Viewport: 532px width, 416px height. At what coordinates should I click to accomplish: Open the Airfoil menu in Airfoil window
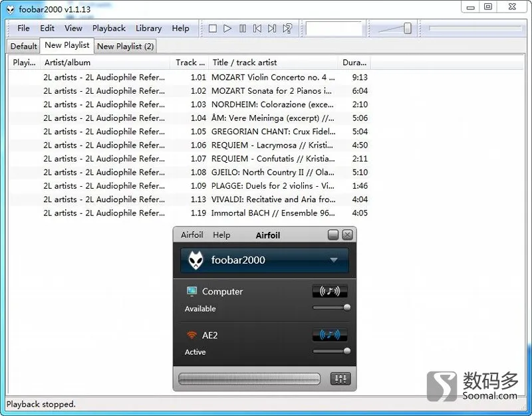[x=192, y=235]
